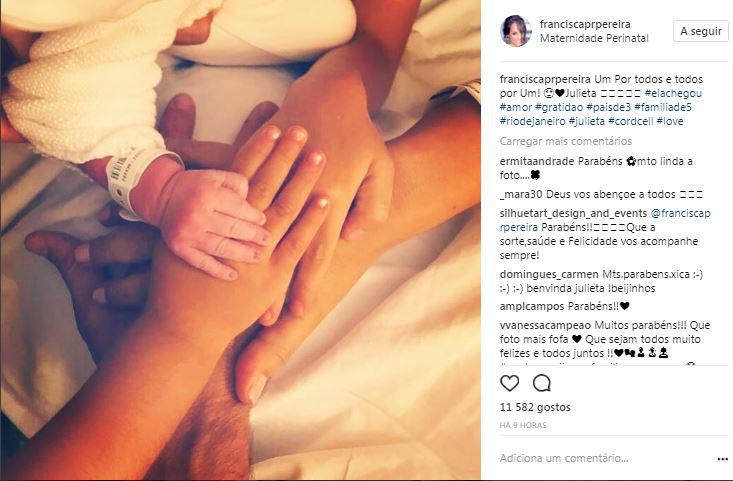The height and width of the screenshot is (481, 733).
Task: Follow the account with A seguir button
Action: point(701,31)
